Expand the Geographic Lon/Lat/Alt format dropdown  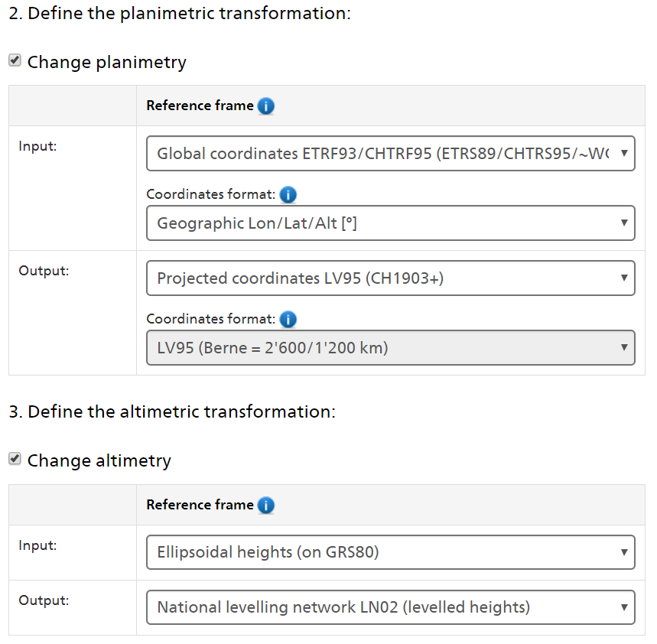pos(390,223)
